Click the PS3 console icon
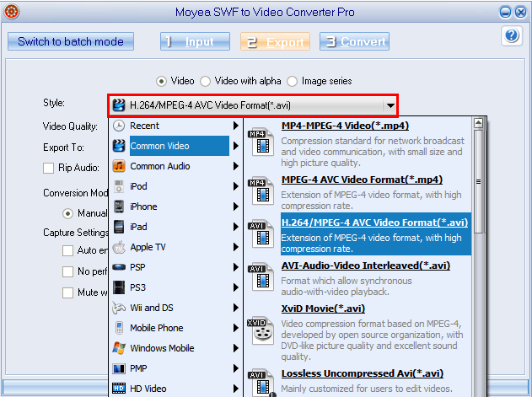 click(119, 287)
